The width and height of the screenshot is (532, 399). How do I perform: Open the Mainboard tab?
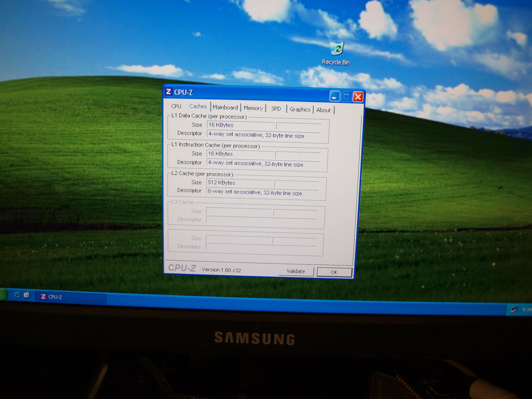click(225, 107)
